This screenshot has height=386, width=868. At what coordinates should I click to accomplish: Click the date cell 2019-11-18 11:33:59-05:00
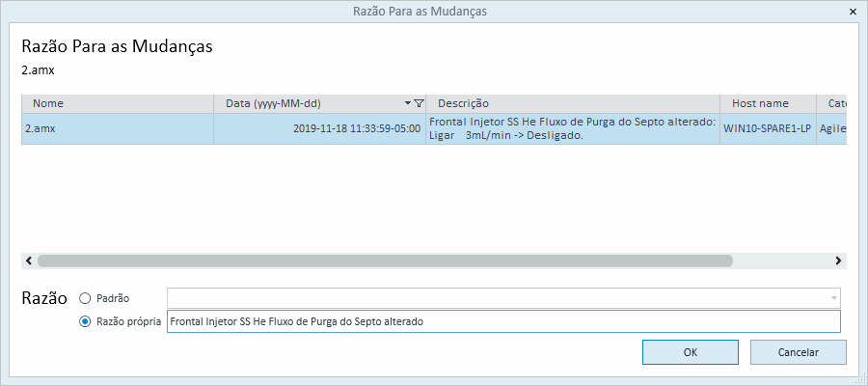point(320,128)
